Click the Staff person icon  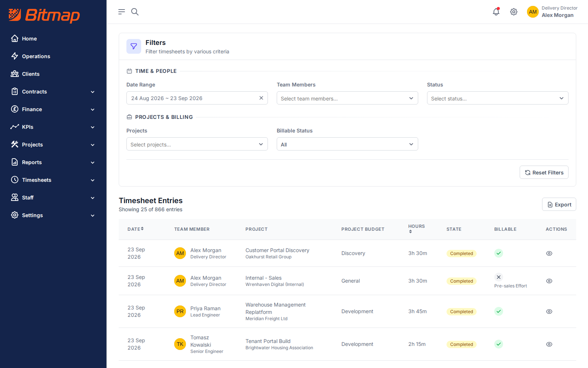pos(15,197)
